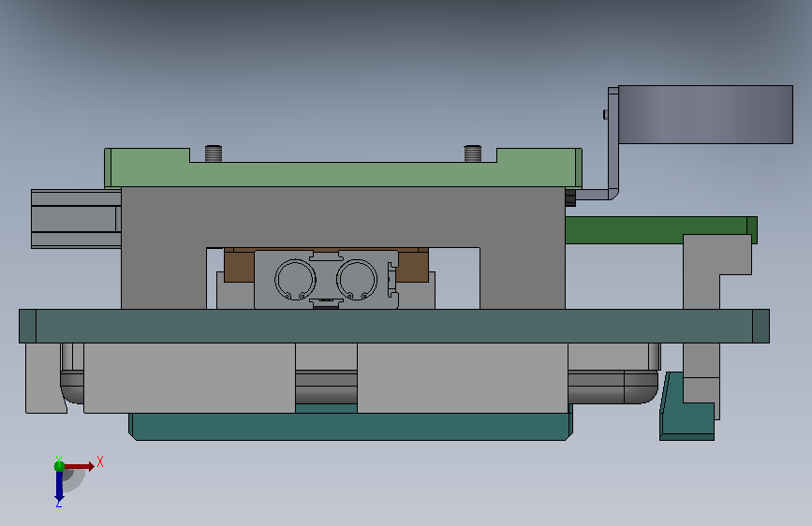Image resolution: width=812 pixels, height=526 pixels.
Task: Select the purple rectangular block at upper right
Action: point(705,114)
